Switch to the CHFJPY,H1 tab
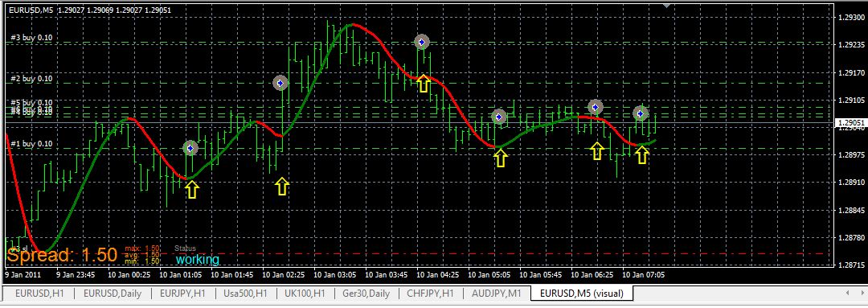Screen dimensions: 868x308 [430, 293]
